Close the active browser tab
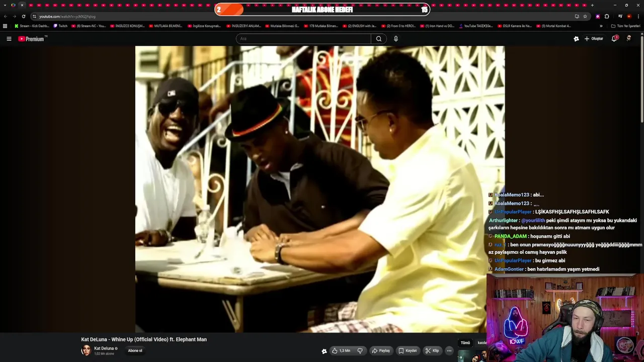 tap(22, 5)
